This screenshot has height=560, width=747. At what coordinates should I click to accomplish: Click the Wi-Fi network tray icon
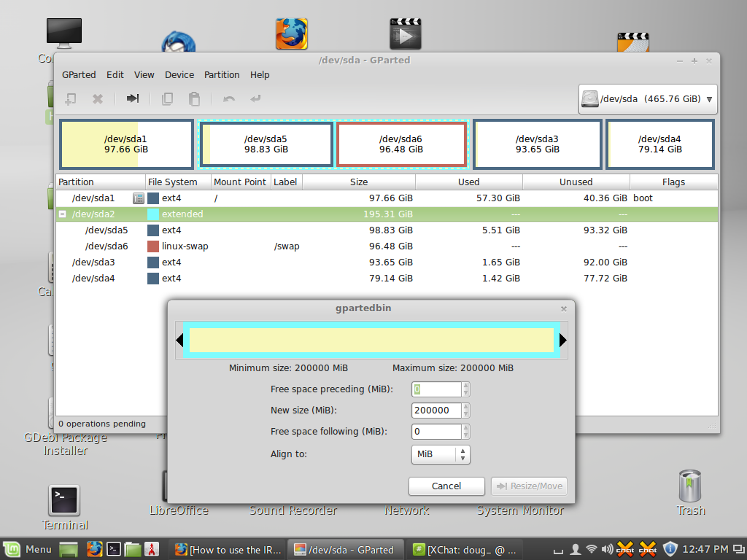tap(591, 550)
